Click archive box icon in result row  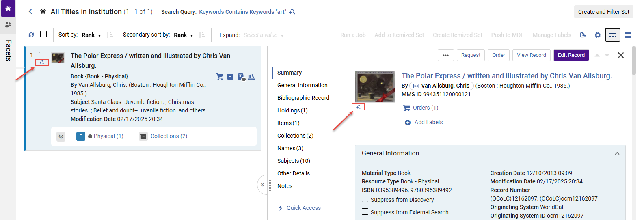[230, 77]
